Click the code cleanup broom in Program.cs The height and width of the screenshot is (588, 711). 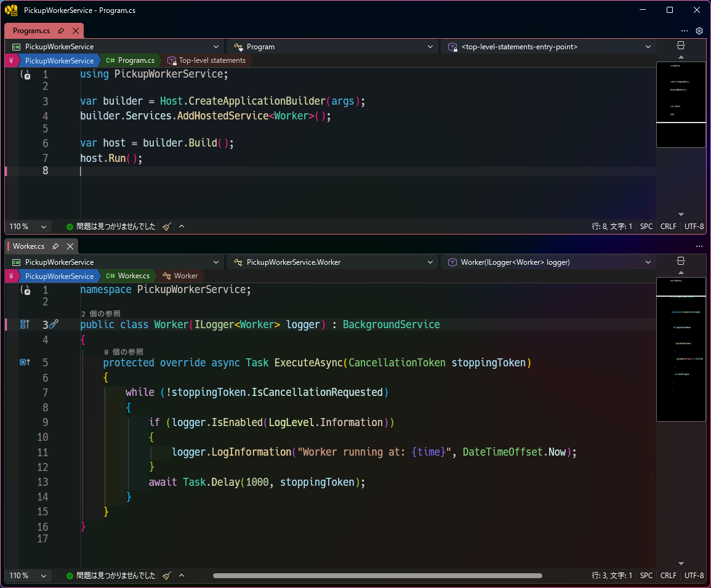[x=166, y=227]
